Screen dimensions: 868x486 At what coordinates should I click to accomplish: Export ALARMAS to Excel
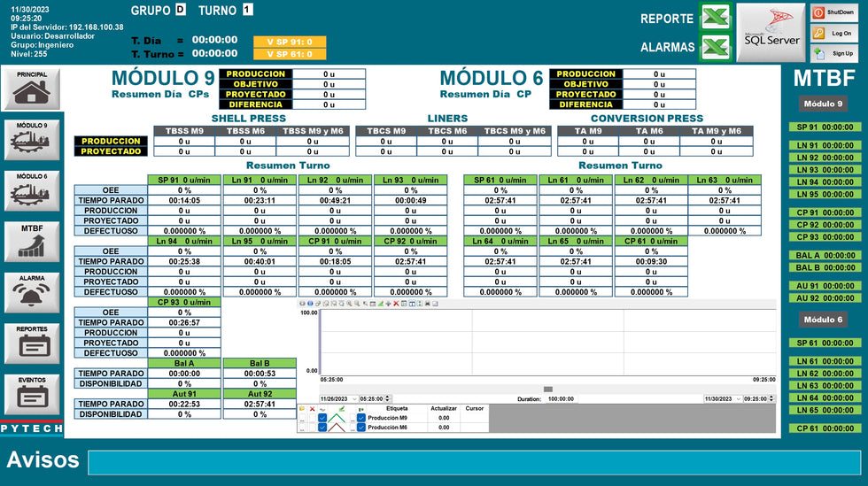point(714,47)
